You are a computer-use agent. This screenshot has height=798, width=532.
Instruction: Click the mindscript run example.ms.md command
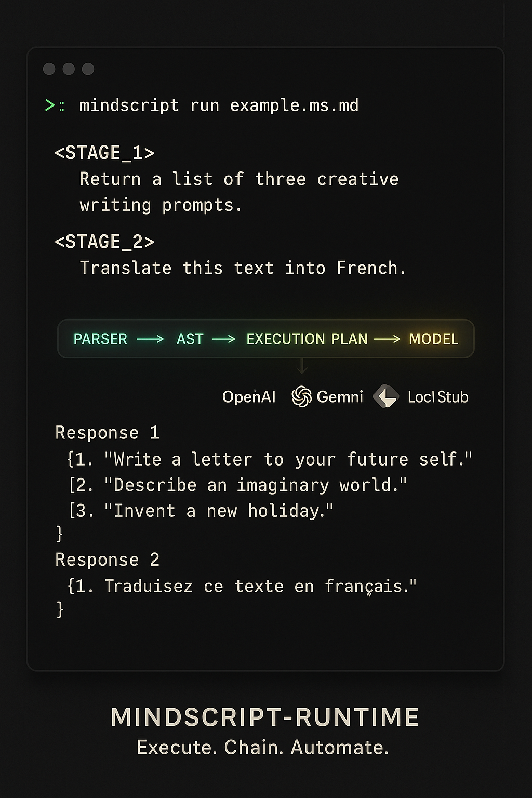click(x=219, y=105)
